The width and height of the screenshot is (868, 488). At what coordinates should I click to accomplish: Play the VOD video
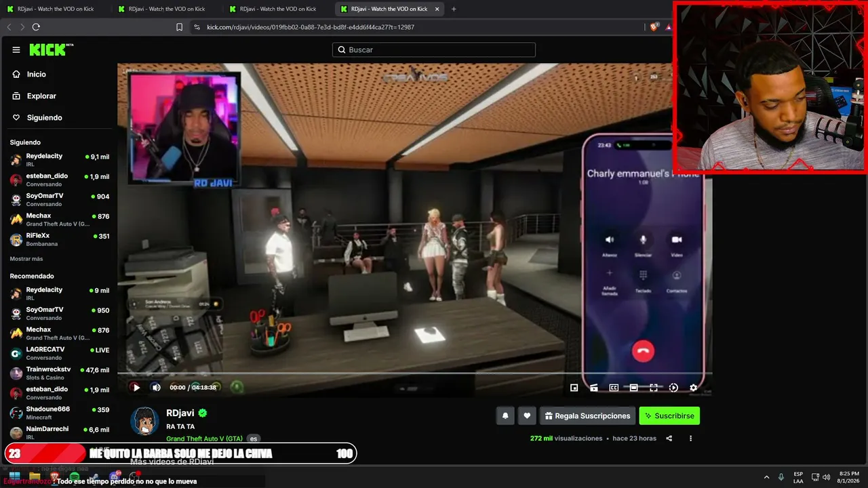(136, 388)
